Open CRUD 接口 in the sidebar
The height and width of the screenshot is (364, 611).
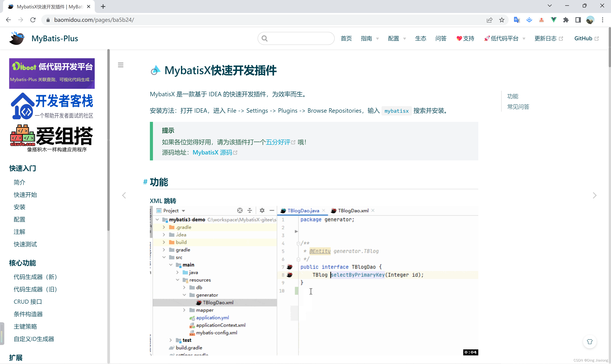(28, 302)
